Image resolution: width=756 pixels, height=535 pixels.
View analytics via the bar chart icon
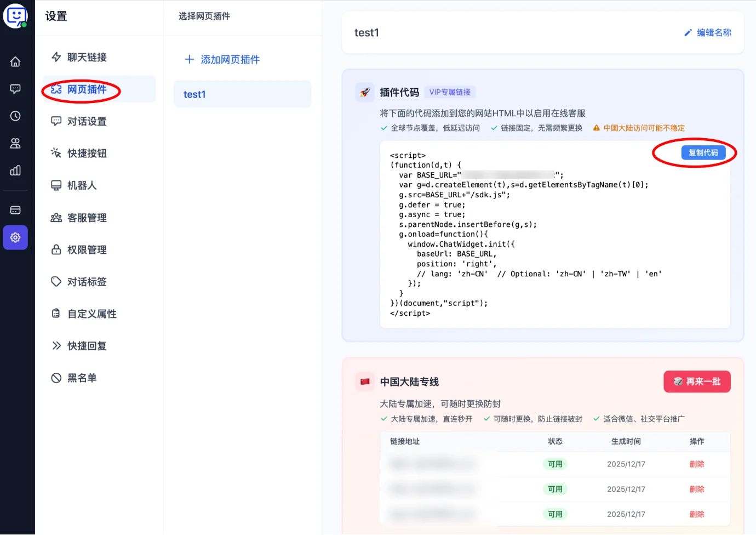(x=15, y=170)
